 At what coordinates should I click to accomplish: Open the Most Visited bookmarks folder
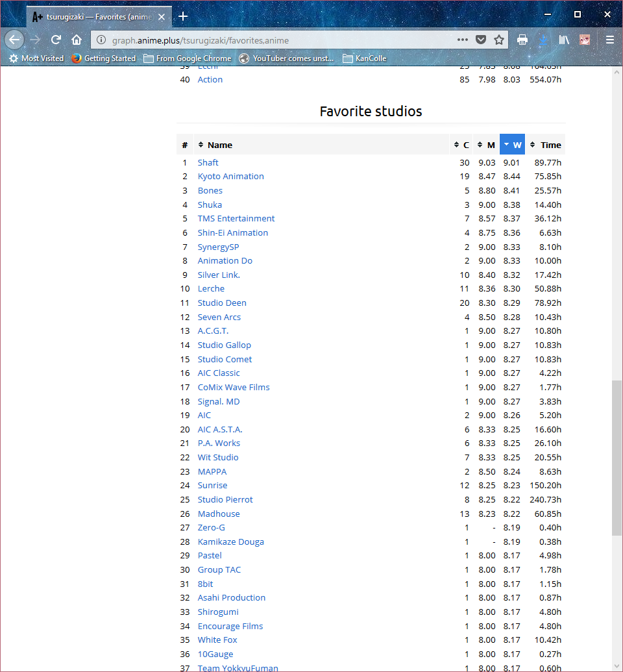point(36,58)
